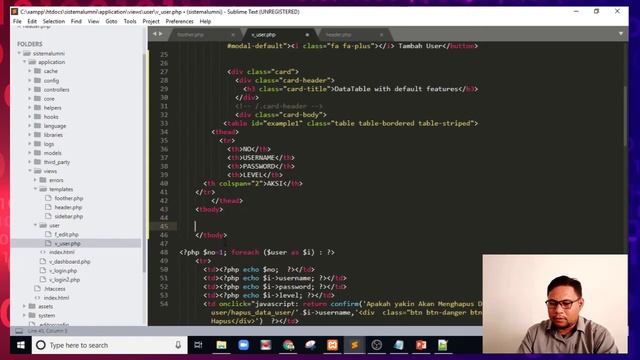Viewport: 640px width, 360px height.
Task: Open the Edit menu
Action: [x=32, y=21]
